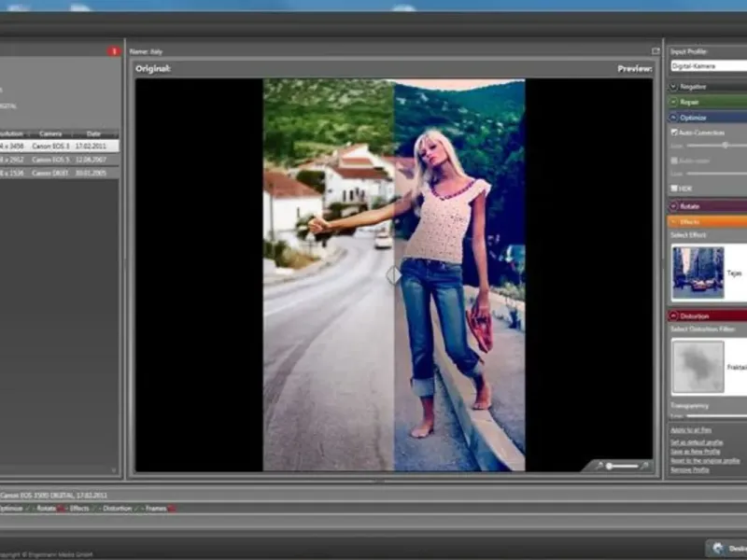Select the file row dated 17.02.2011
Screen dimensions: 747x560
click(59, 146)
